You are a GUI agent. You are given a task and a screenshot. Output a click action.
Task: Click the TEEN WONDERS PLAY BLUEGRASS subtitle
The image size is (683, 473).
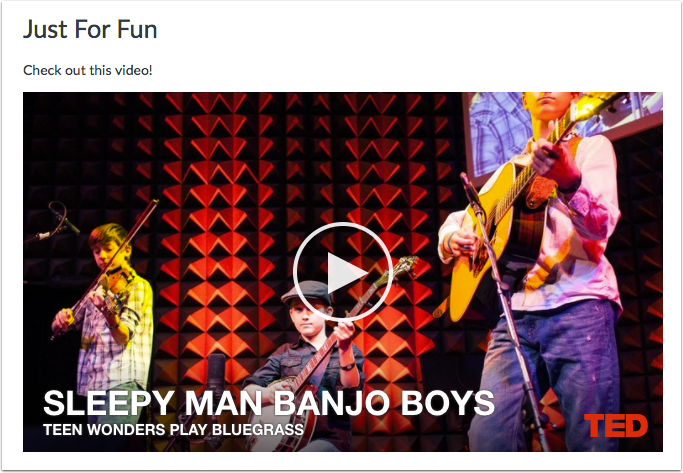tap(173, 429)
